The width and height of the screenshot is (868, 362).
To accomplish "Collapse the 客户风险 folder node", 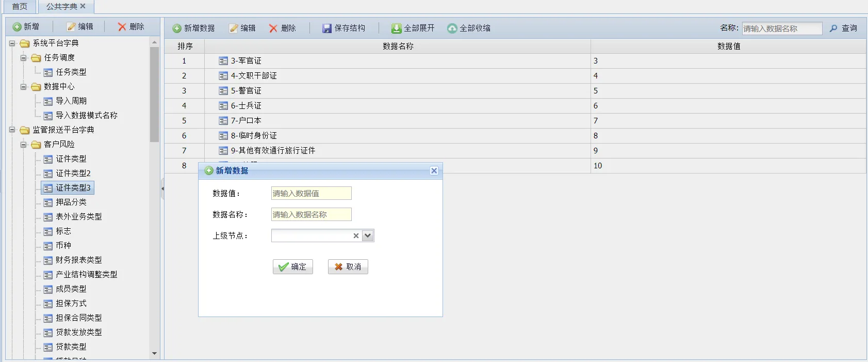I will coord(23,145).
